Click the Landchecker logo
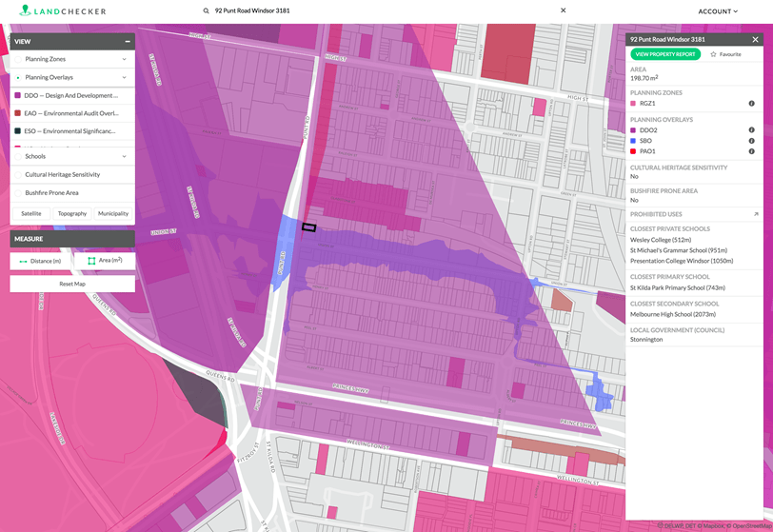The width and height of the screenshot is (773, 532). 63,10
